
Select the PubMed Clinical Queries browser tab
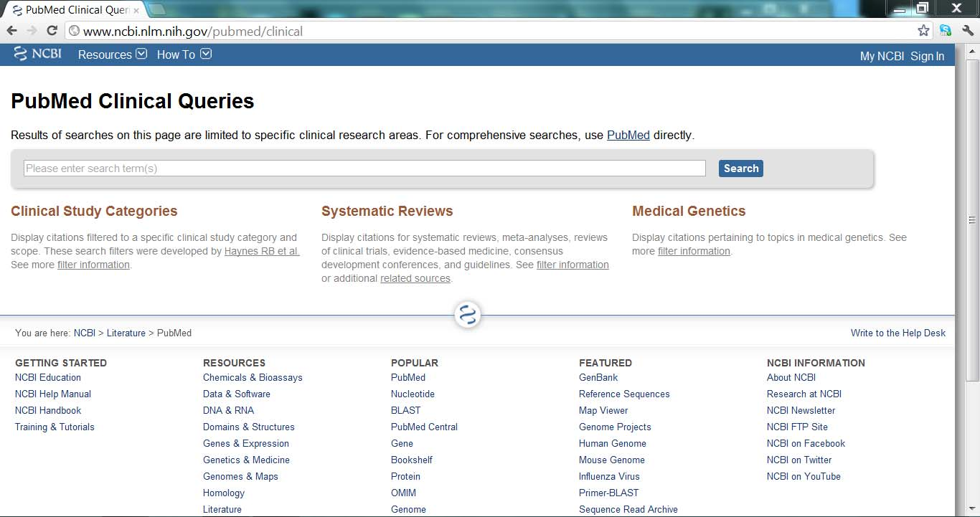(x=75, y=11)
